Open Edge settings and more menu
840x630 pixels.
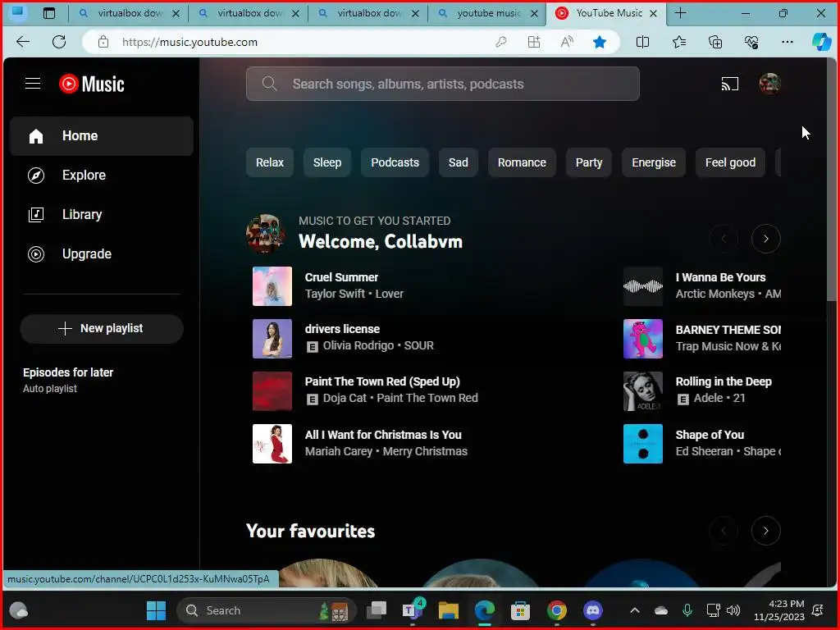pyautogui.click(x=787, y=42)
